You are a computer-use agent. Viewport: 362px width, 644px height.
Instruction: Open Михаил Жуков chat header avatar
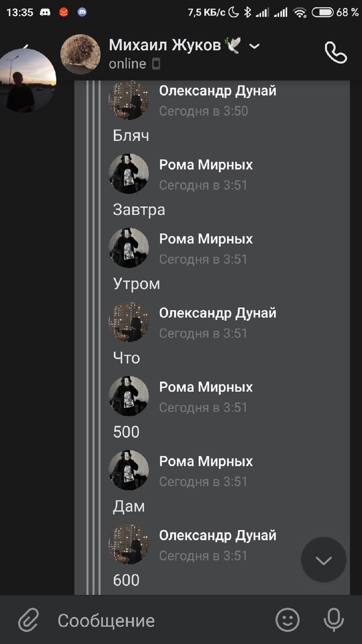(x=81, y=54)
